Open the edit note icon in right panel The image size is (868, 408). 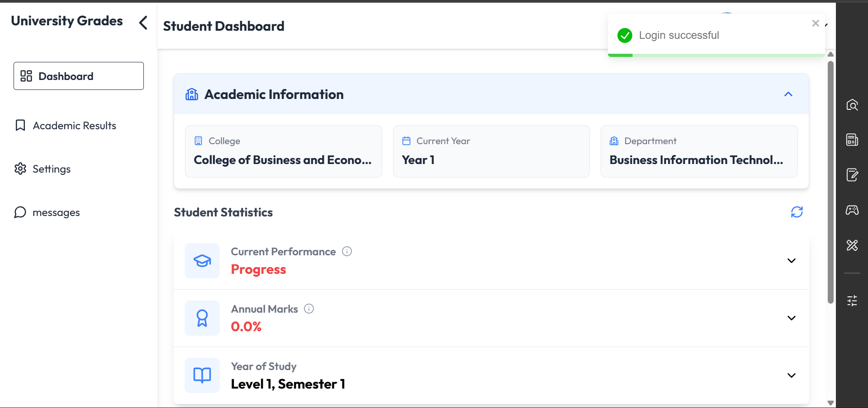click(x=852, y=175)
